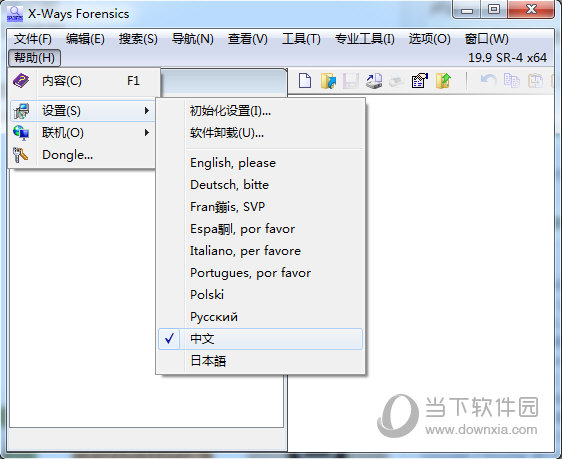The height and width of the screenshot is (459, 562).
Task: Open the 专业工具(I) menu
Action: click(x=365, y=39)
